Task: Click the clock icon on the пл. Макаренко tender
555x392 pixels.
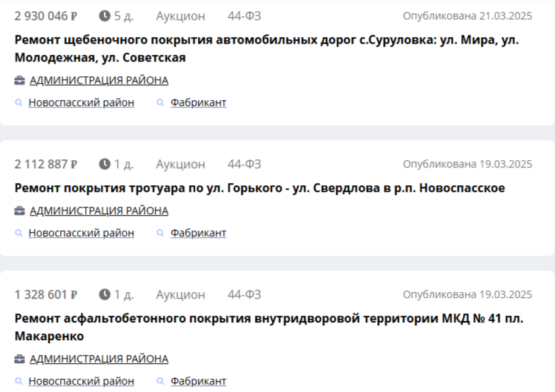Action: point(104,294)
